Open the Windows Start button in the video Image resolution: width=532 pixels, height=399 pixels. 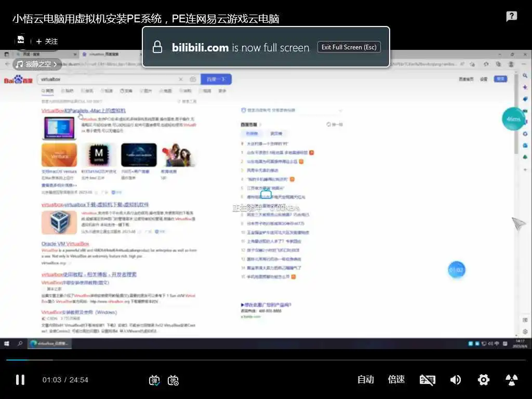(7, 343)
